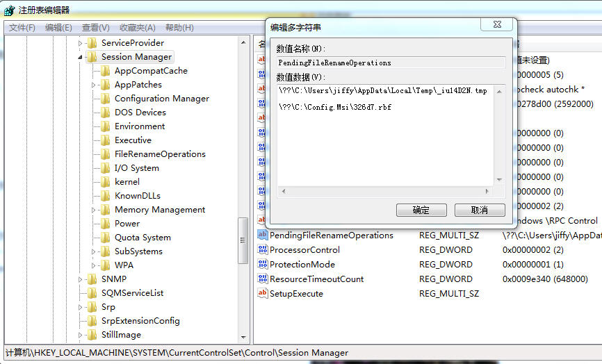Select the StillImage tree item

[x=121, y=335]
